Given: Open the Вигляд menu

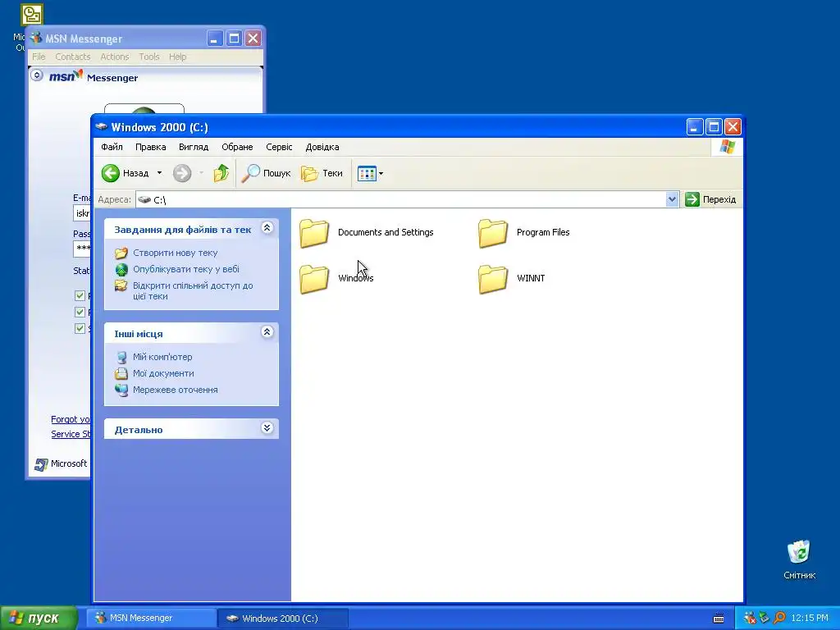Looking at the screenshot, I should [x=194, y=147].
